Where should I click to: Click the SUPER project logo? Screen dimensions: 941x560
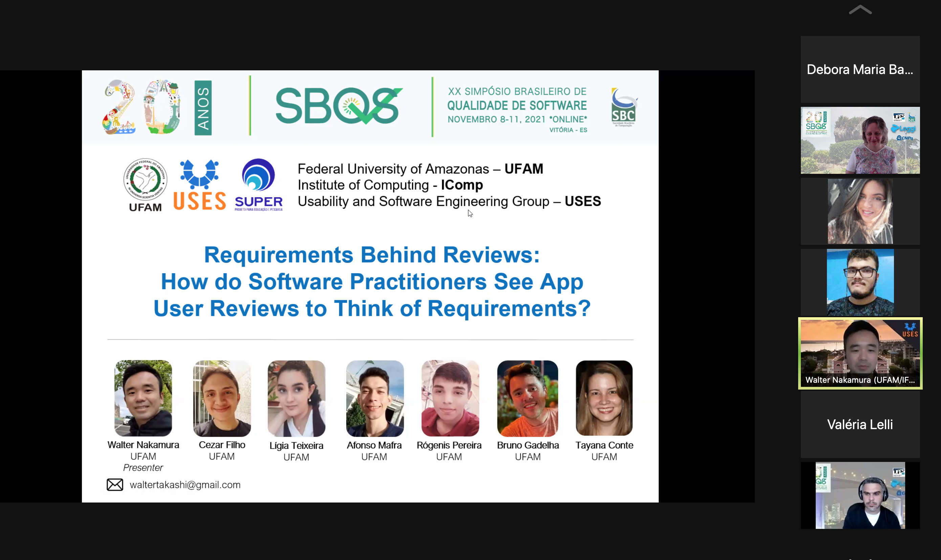pyautogui.click(x=259, y=184)
